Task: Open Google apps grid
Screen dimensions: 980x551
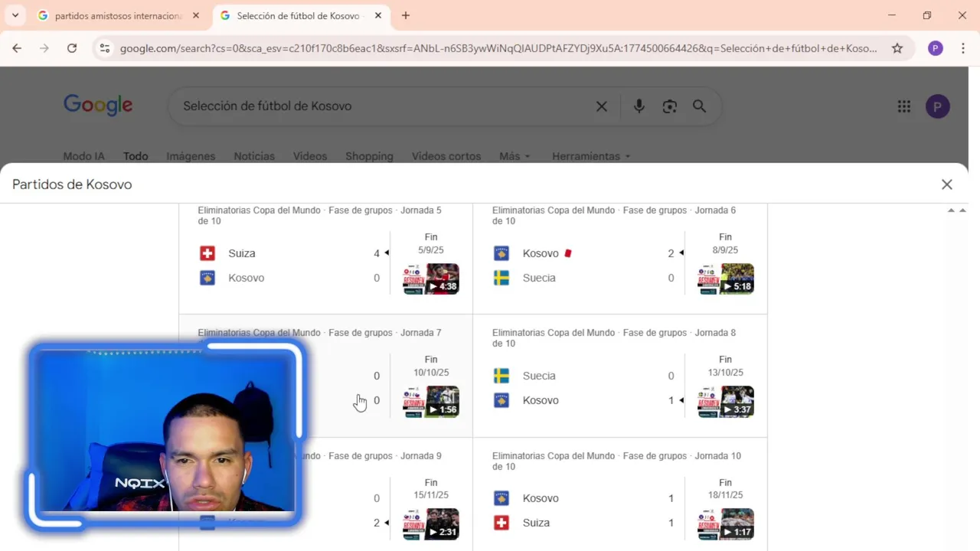Action: [904, 106]
